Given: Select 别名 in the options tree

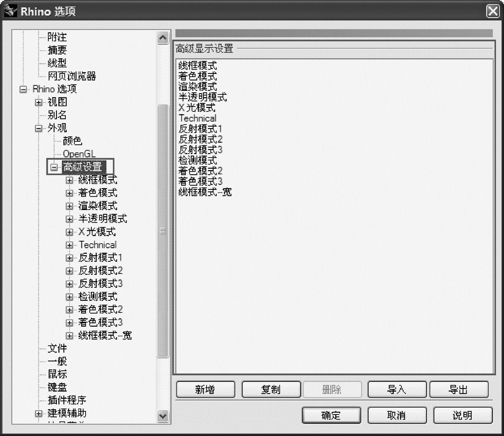Looking at the screenshot, I should (x=57, y=115).
